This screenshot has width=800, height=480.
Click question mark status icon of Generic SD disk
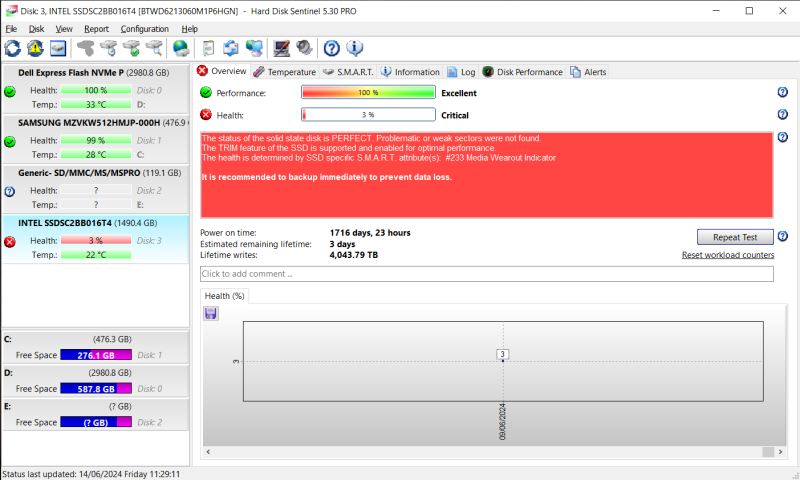10,192
